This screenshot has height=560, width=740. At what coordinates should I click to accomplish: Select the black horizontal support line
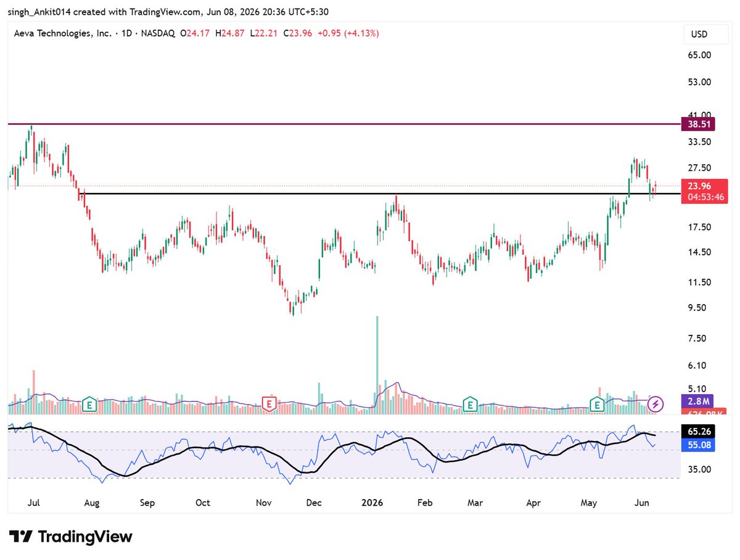coord(380,194)
